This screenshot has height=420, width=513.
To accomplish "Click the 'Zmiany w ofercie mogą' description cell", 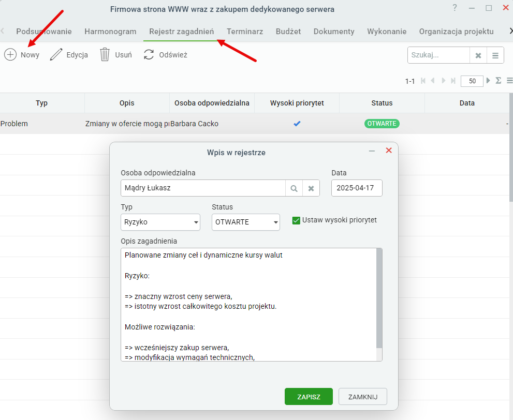I will (127, 124).
